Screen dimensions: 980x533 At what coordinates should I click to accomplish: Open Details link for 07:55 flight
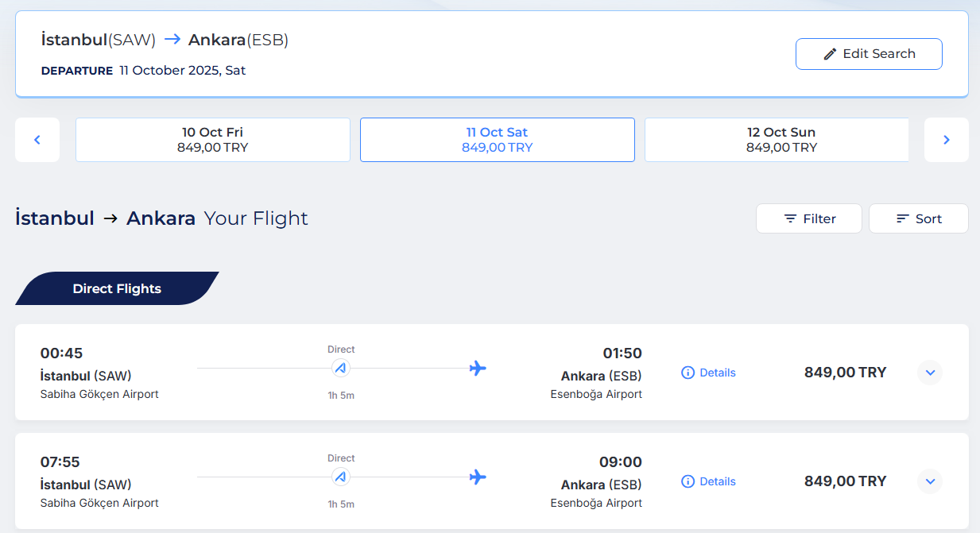click(x=718, y=481)
